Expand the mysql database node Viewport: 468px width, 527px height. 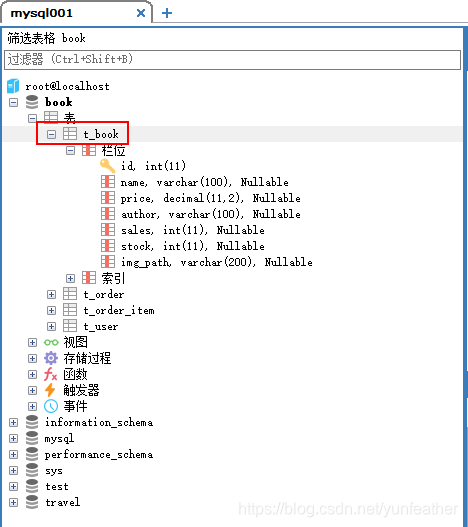(13, 439)
